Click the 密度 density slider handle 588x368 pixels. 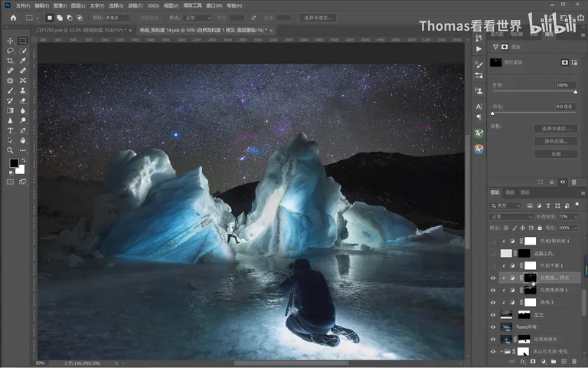click(575, 92)
